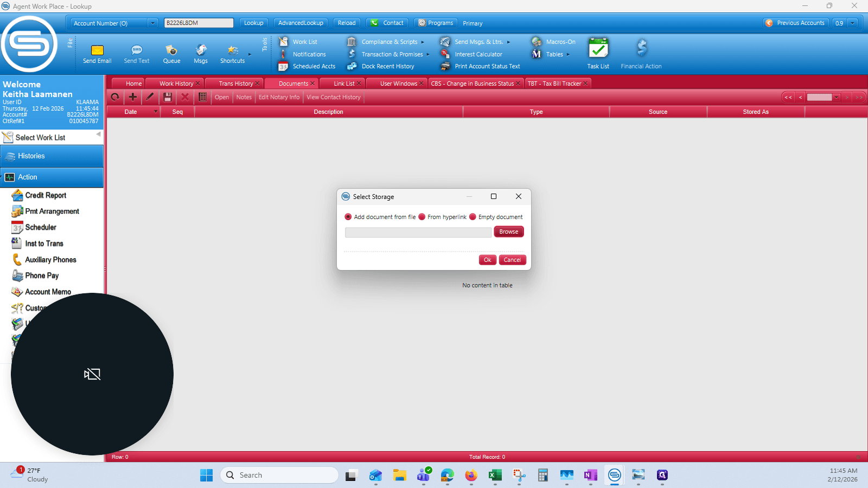
Task: Click Cancel in the Select Storage dialog
Action: click(512, 260)
